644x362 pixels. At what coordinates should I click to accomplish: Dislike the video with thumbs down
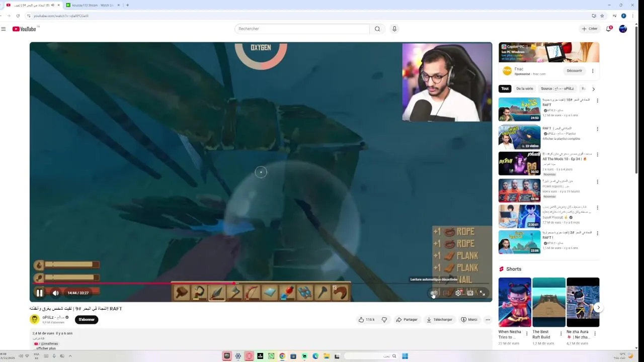coord(384,320)
